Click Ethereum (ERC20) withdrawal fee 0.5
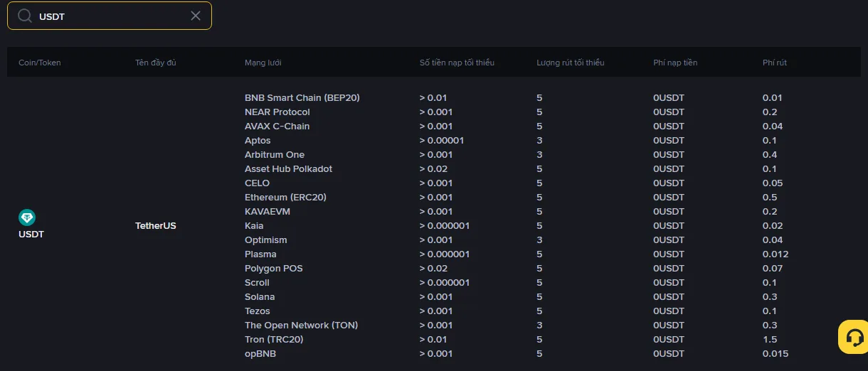 pos(770,197)
